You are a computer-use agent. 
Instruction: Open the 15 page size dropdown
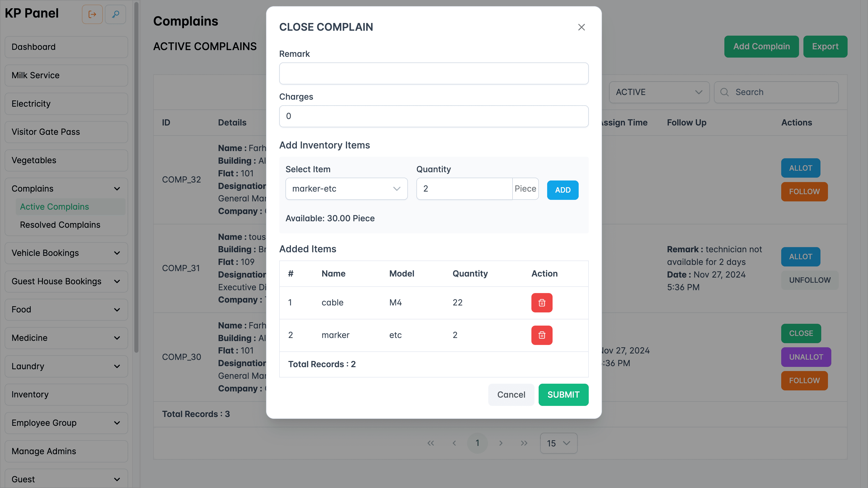tap(558, 443)
